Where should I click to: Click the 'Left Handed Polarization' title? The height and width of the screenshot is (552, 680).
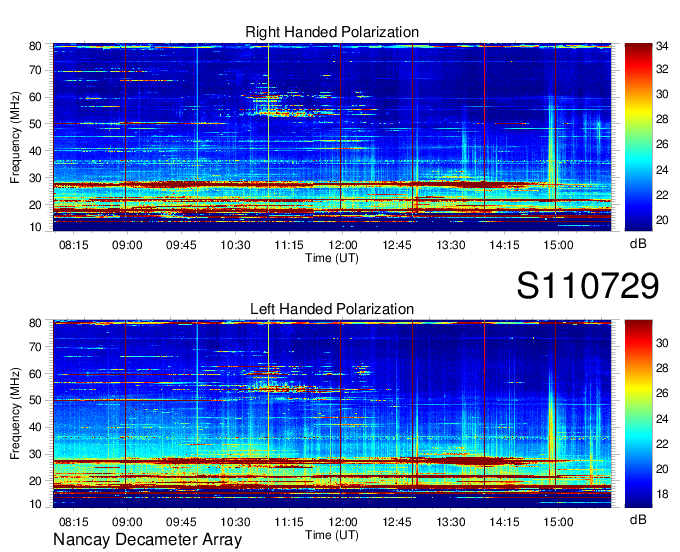tap(332, 309)
